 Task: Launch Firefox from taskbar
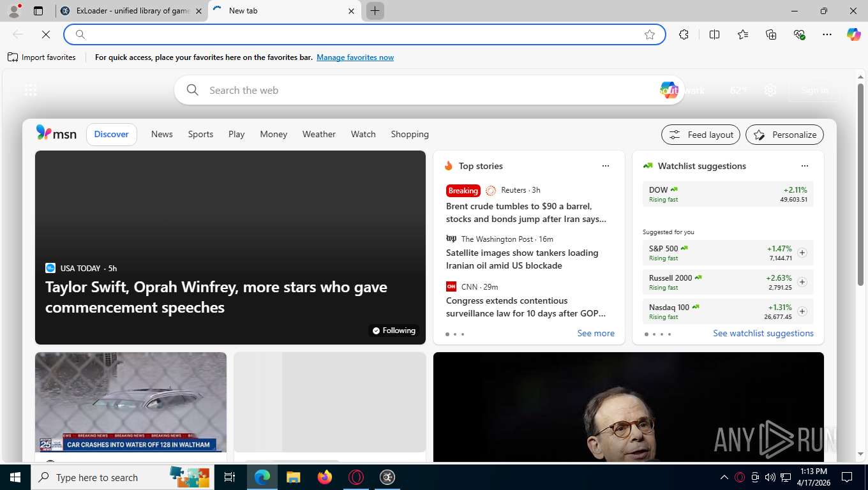(x=325, y=477)
